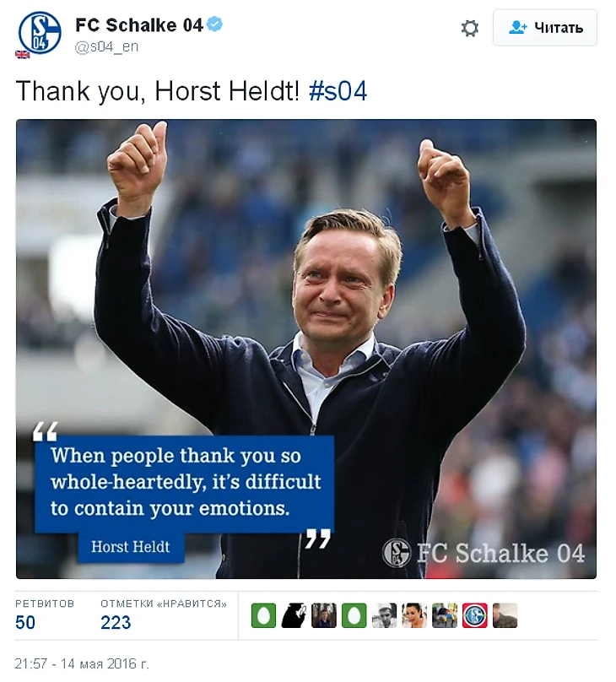Open the red Schalke logo liker avatar
The width and height of the screenshot is (616, 682).
[475, 615]
